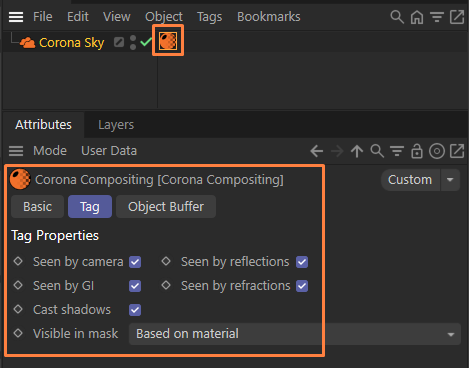Click Visible in mask keyframe diamond
This screenshot has height=368, width=469.
pyautogui.click(x=18, y=333)
